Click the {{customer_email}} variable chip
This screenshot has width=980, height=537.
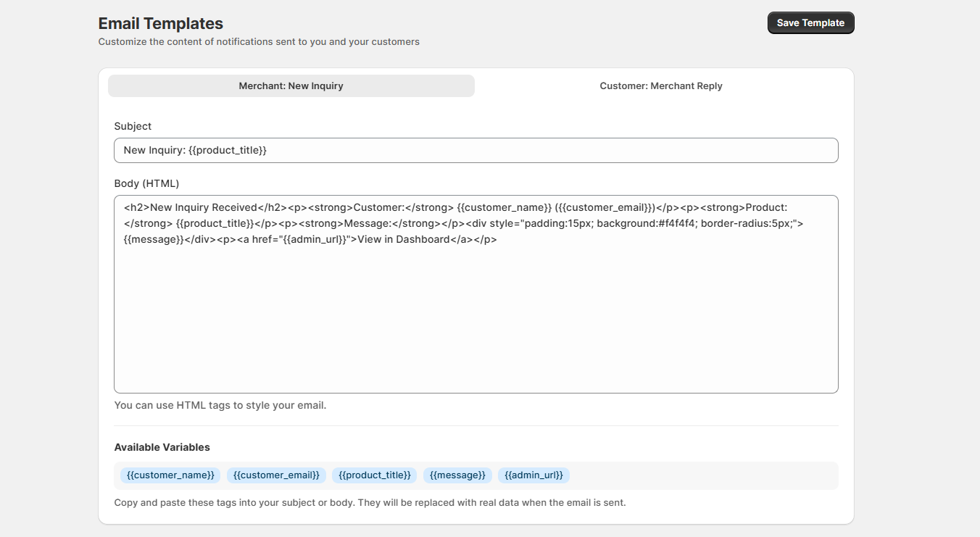click(x=276, y=475)
